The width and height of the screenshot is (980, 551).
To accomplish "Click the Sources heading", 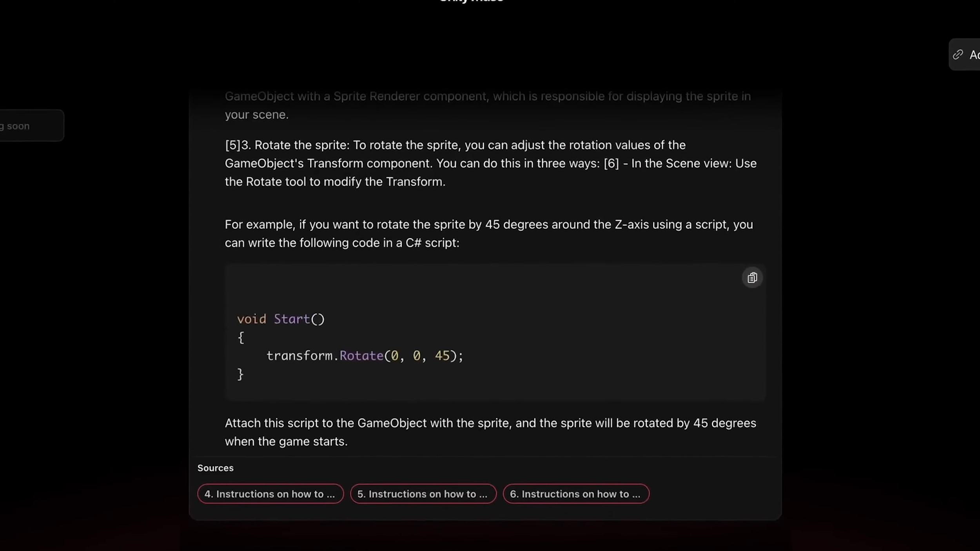I will coord(215,468).
